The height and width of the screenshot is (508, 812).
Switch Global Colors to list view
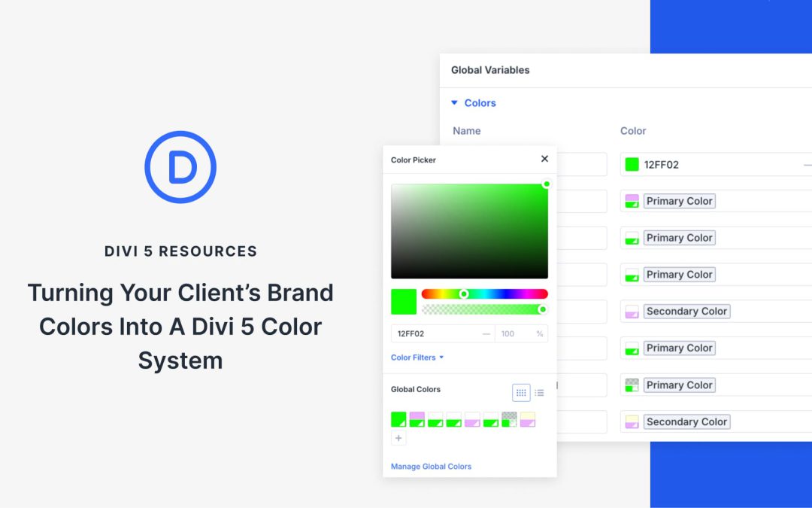539,392
